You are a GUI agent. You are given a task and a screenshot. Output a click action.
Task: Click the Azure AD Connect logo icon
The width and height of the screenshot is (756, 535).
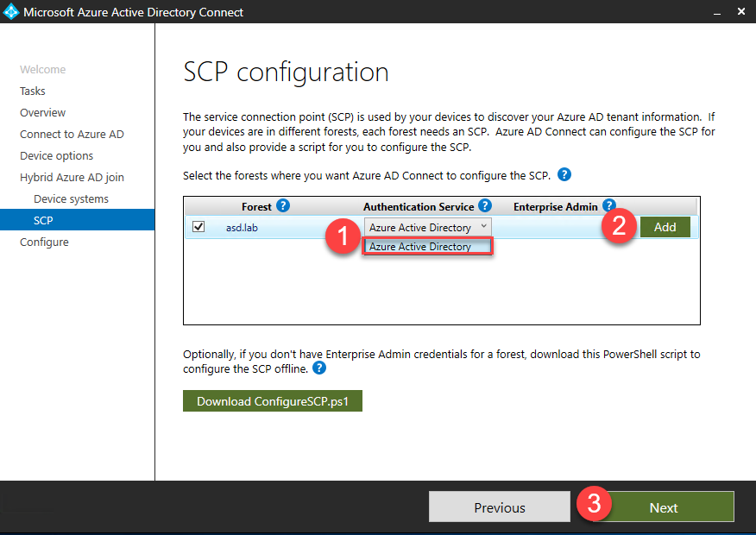pos(11,12)
